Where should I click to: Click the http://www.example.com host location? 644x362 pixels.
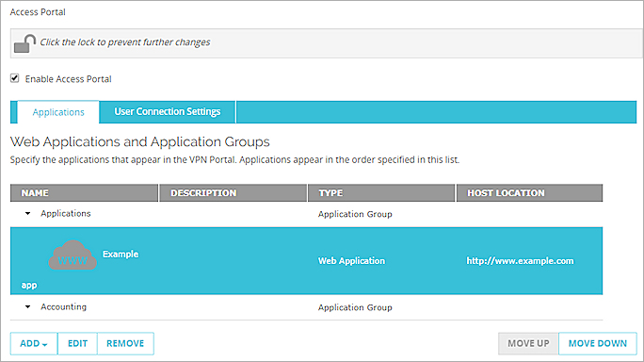click(x=520, y=261)
